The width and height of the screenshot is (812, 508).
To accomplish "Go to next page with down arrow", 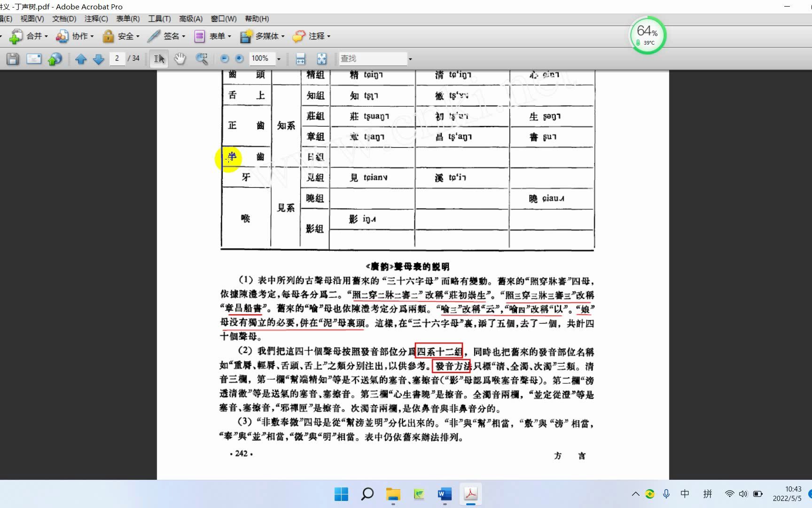I will pyautogui.click(x=98, y=59).
